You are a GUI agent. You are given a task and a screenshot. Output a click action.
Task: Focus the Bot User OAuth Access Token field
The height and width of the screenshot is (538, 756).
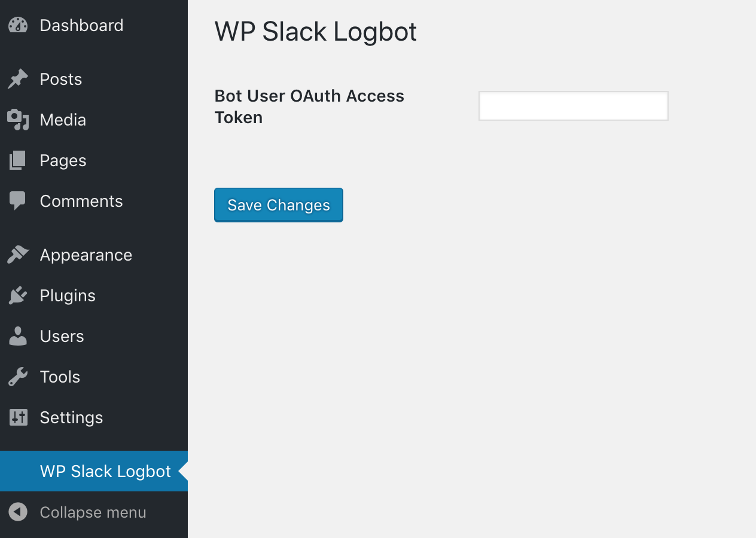point(573,106)
